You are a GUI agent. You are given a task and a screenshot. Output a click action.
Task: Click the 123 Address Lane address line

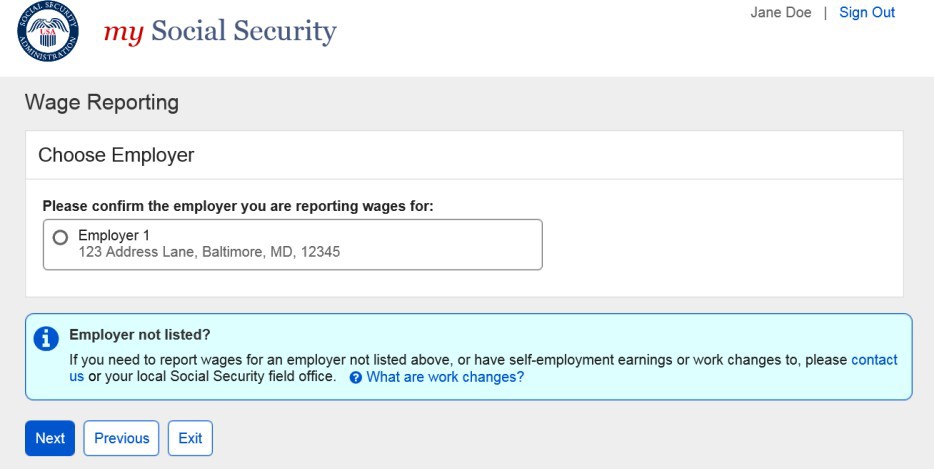click(x=209, y=252)
